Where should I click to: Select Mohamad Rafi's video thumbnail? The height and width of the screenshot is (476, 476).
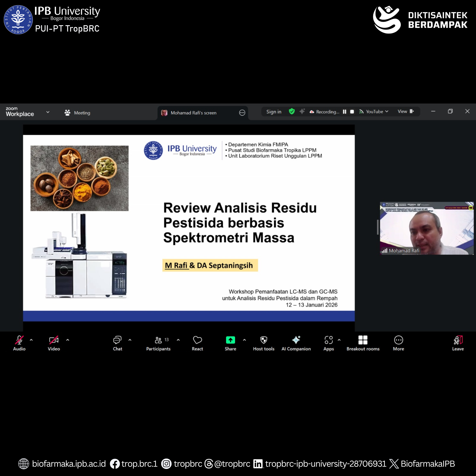click(426, 228)
